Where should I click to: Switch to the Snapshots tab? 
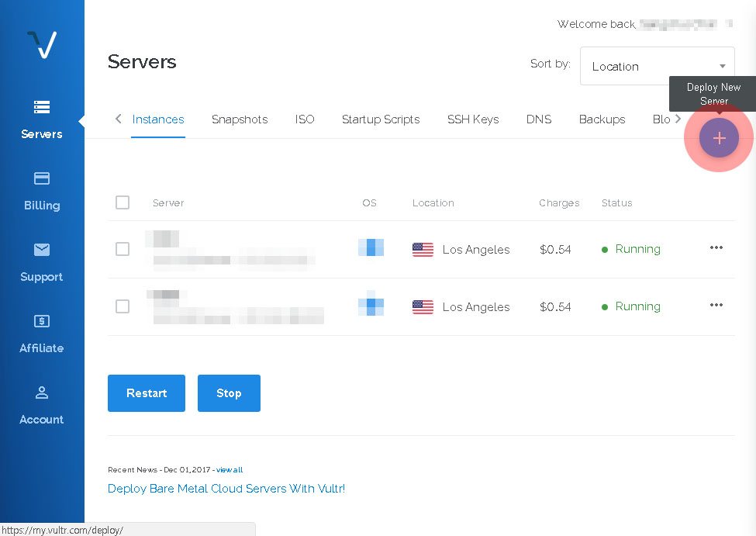[x=240, y=119]
